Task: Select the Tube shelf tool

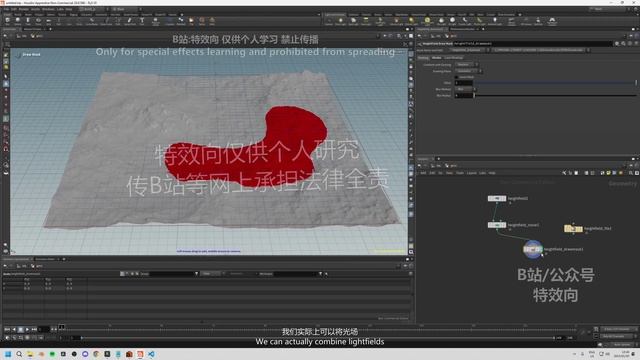Action: (x=28, y=21)
